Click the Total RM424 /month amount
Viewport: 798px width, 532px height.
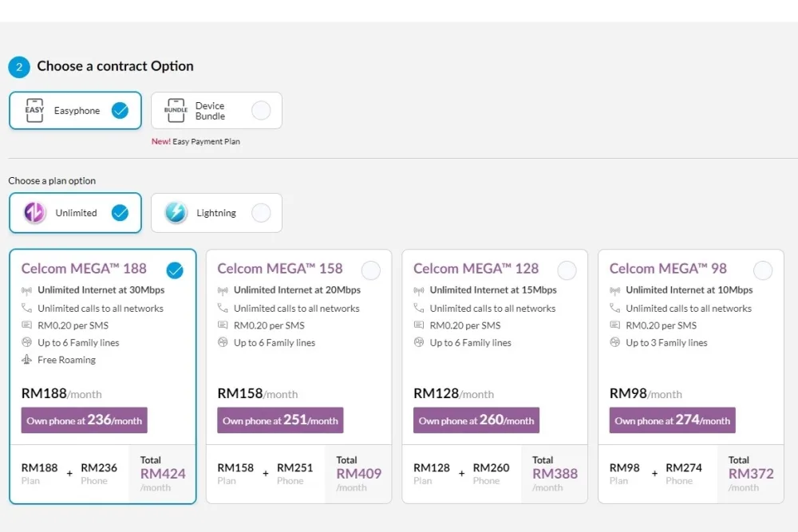[x=162, y=474]
